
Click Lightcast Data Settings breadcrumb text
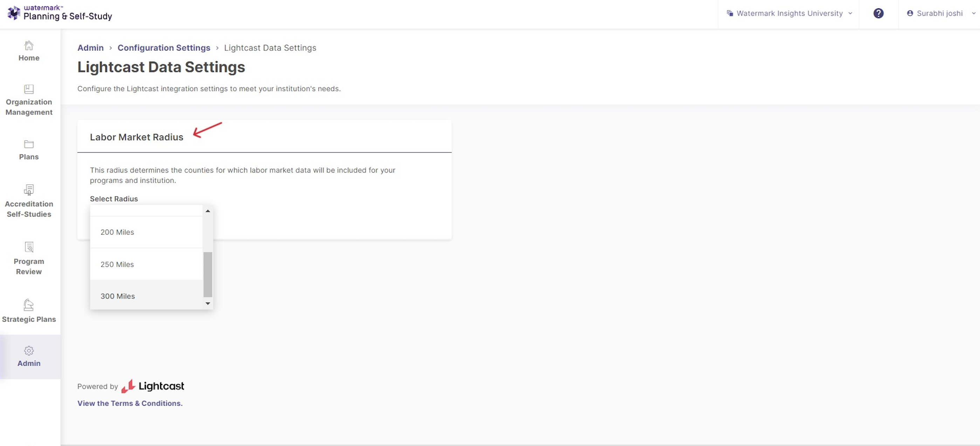tap(270, 48)
